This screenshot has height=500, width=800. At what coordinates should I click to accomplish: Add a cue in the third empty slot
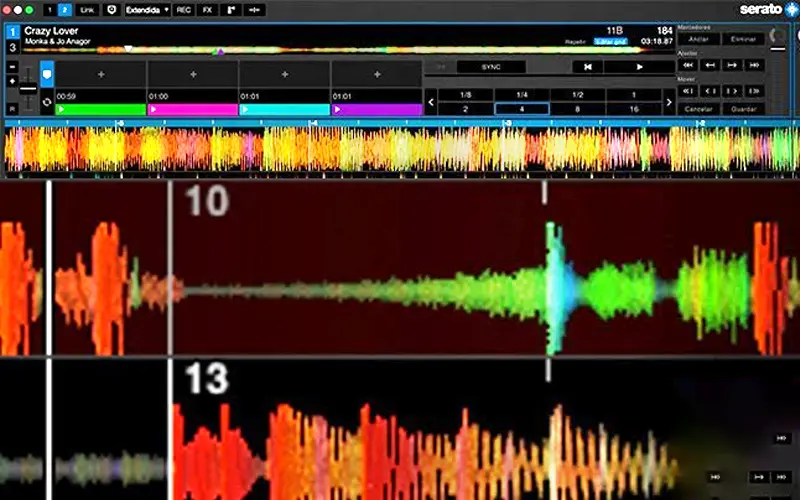[285, 74]
